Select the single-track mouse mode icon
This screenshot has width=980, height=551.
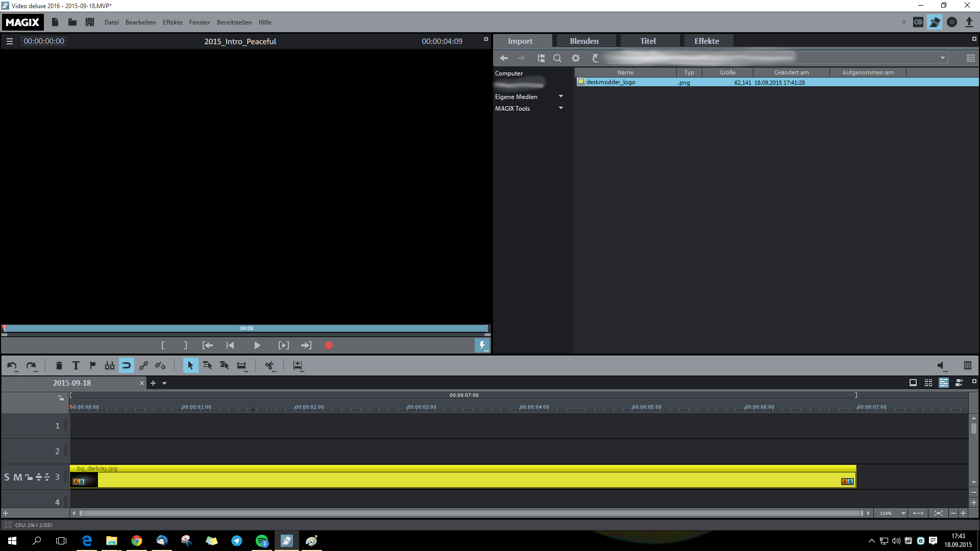(207, 365)
